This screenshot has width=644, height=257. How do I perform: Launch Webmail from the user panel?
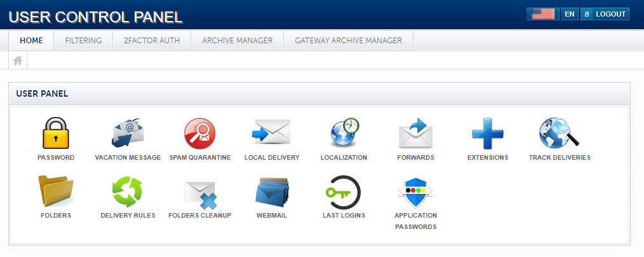271,191
